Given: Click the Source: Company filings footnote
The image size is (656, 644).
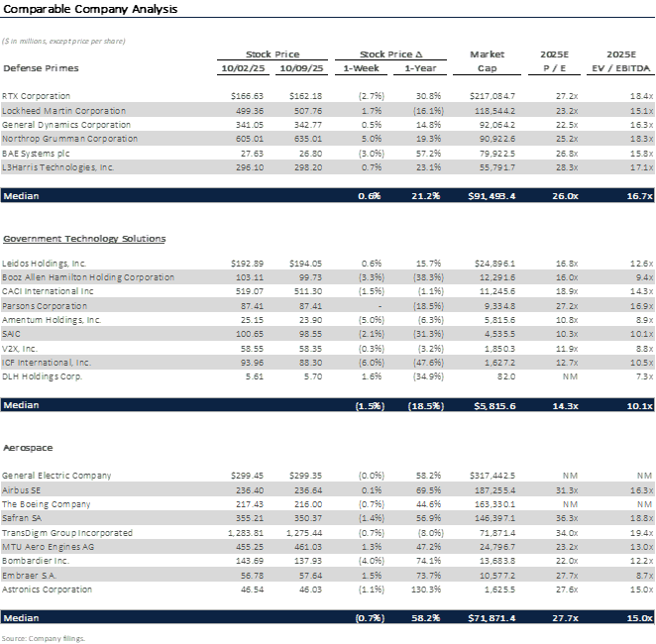Looking at the screenshot, I should [x=44, y=638].
